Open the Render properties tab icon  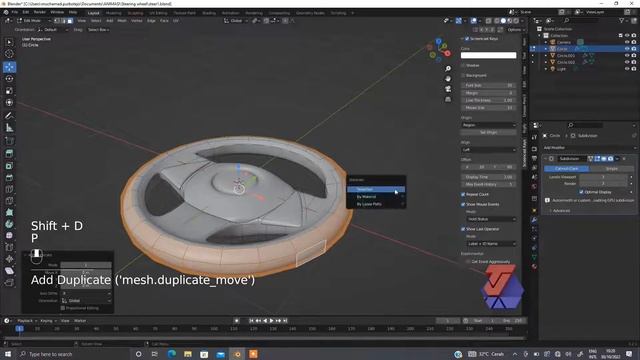pos(534,149)
